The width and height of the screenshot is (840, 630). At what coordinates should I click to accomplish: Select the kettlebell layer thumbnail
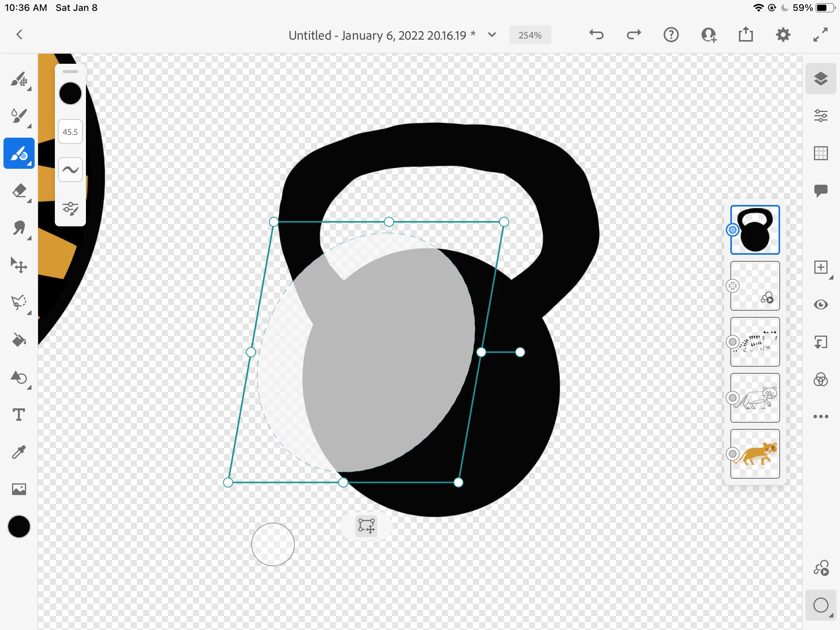(x=755, y=230)
